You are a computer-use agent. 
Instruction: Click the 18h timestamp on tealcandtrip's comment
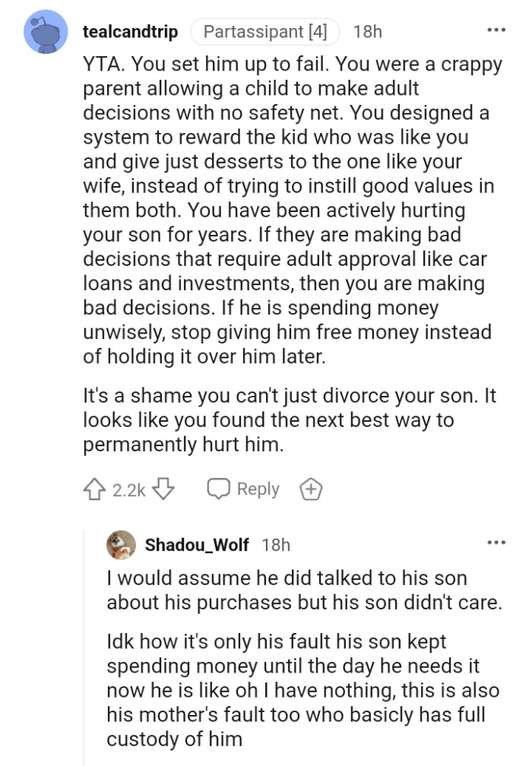click(x=369, y=31)
